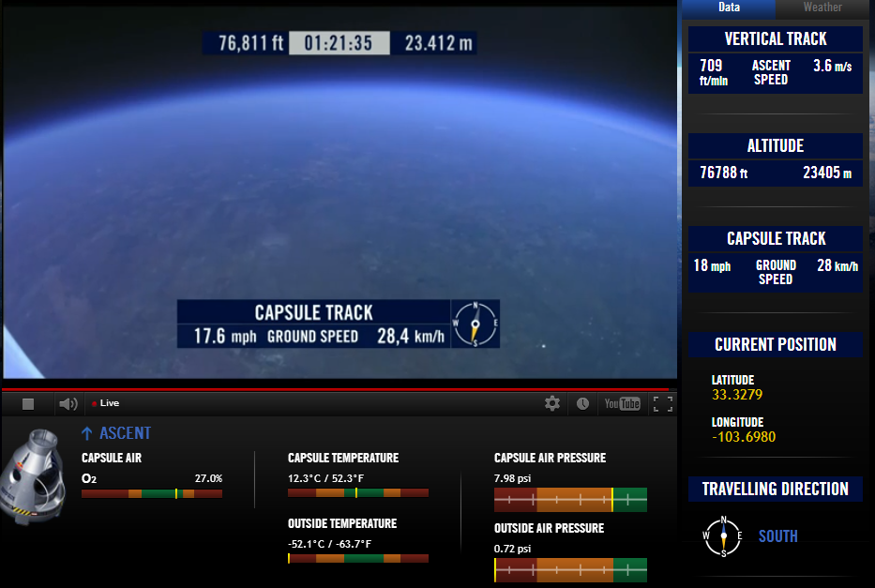Select the Data tab
Screen dimensions: 875x588
(x=729, y=8)
